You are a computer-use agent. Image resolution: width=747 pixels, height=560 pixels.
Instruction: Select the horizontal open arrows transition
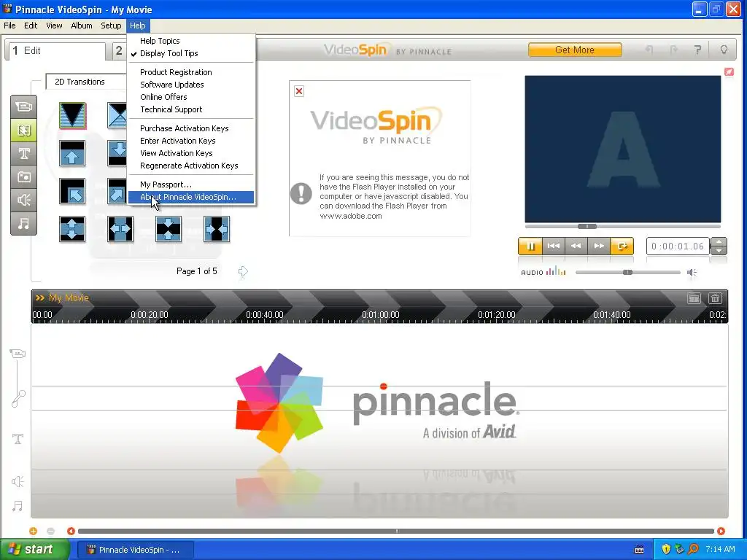120,229
